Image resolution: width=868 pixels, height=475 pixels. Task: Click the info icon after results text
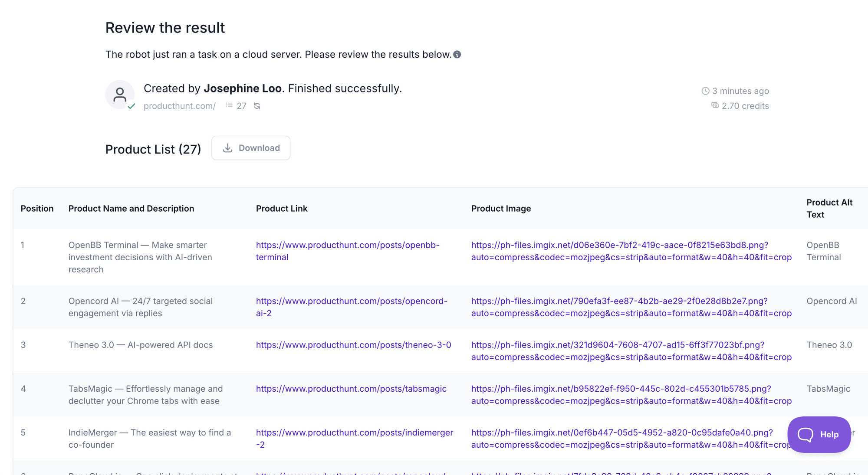pos(457,55)
